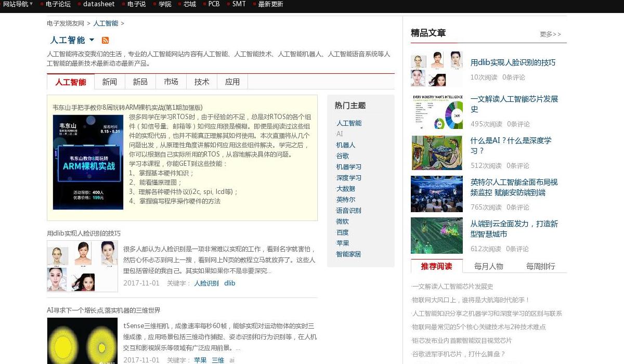The image size is (624, 364).
Task: Click the yellow circles tSense article thumbnail
Action: (x=82, y=341)
